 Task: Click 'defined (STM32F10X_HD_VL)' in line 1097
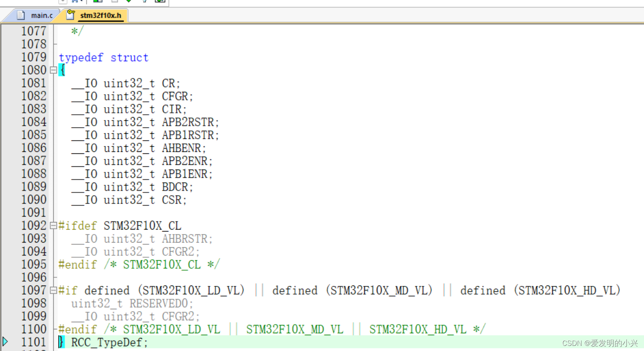(x=541, y=291)
